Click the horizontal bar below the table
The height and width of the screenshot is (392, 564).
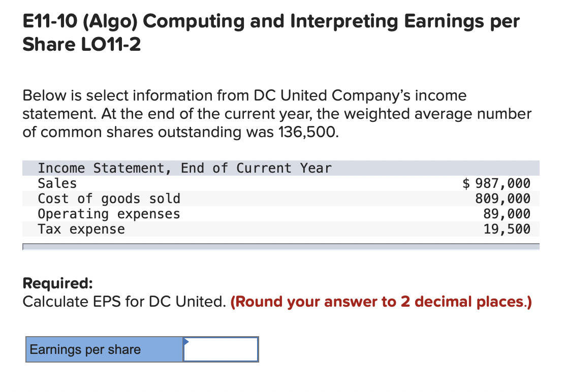281,247
